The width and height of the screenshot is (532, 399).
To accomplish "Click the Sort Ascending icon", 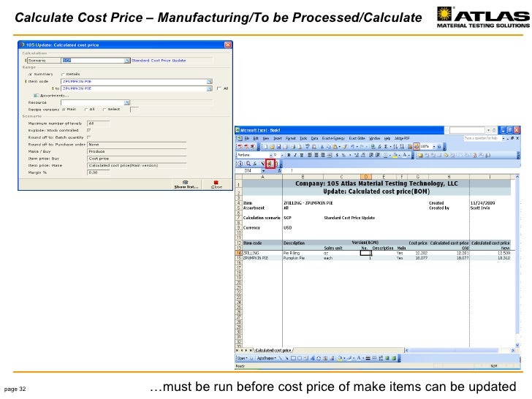I will point(395,147).
